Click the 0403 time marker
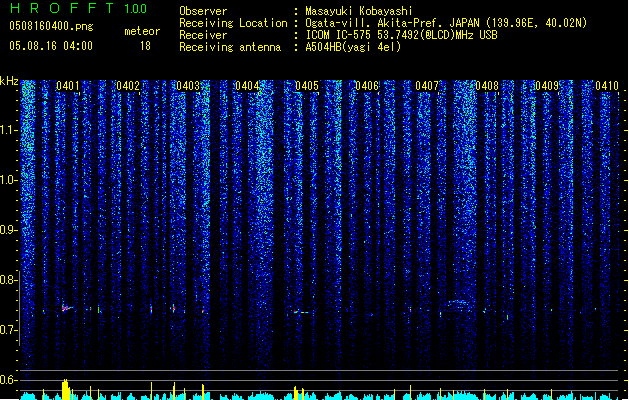This screenshot has height=400, width=629. tap(188, 85)
